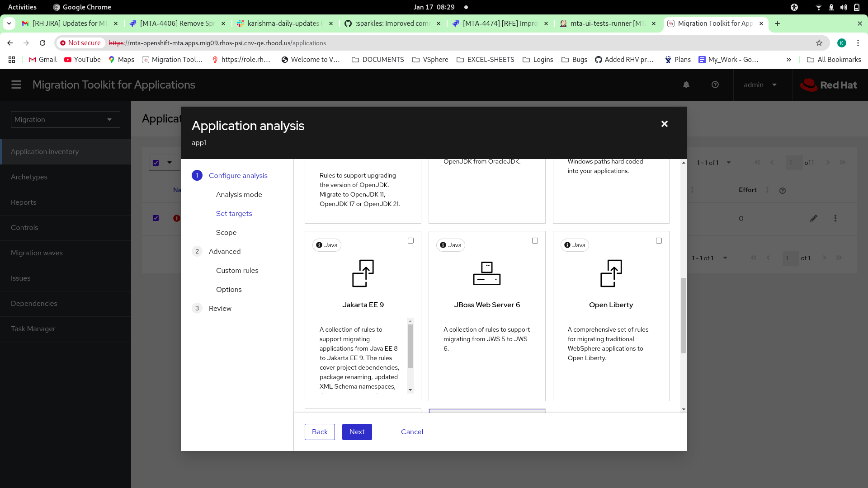Viewport: 868px width, 488px height.
Task: Check the Jakarta EE 9 target checkbox
Action: tap(410, 241)
